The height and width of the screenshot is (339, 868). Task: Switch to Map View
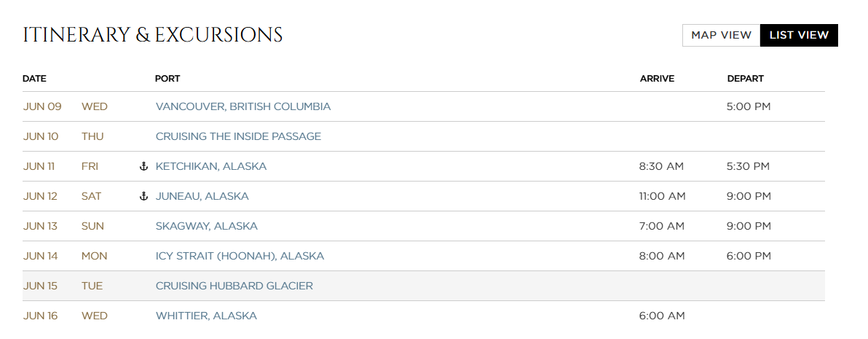pyautogui.click(x=721, y=35)
